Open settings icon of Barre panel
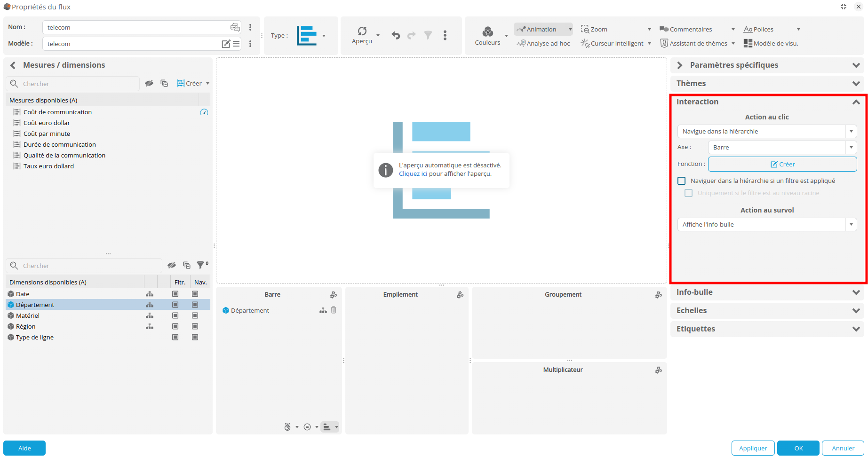The width and height of the screenshot is (868, 457). [334, 295]
